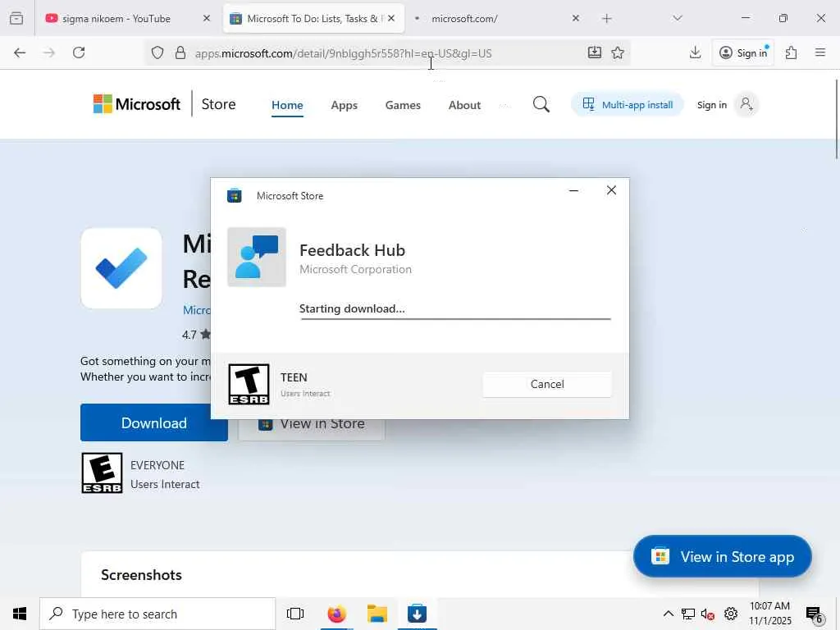Open a new browser tab
Screen dimensions: 840x630
[x=606, y=19]
